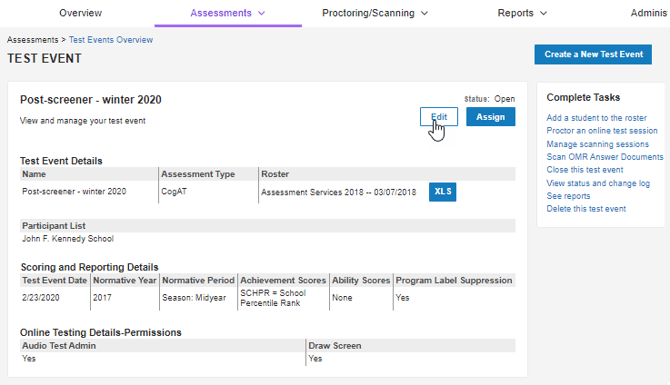This screenshot has width=670, height=385.
Task: Click SCHPR = School Percentile Rank cell
Action: tap(273, 298)
